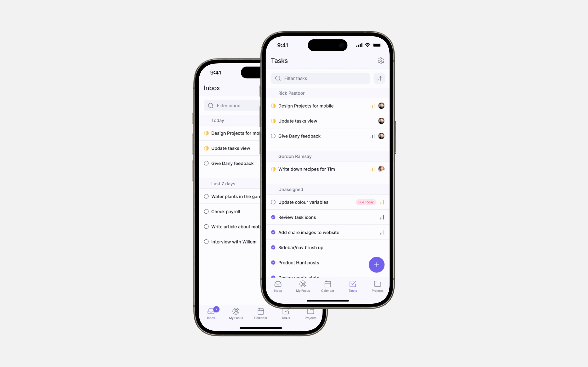The height and width of the screenshot is (367, 588).
Task: Tap the analytics bar icon on Update colour variables
Action: (382, 202)
